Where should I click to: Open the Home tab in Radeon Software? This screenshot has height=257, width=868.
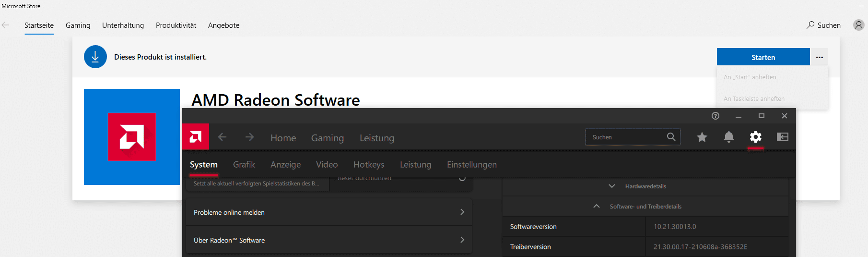[283, 138]
